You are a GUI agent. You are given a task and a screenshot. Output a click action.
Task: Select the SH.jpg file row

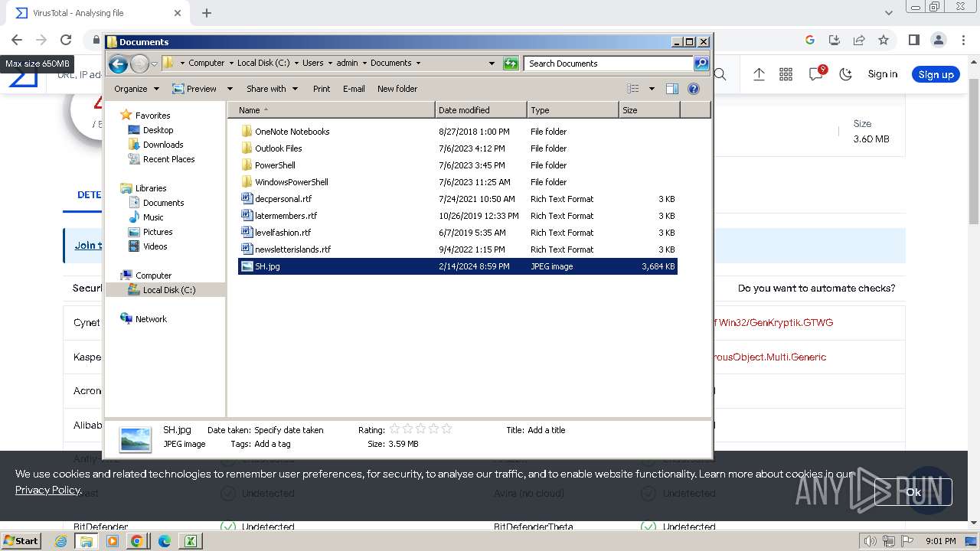click(x=458, y=266)
